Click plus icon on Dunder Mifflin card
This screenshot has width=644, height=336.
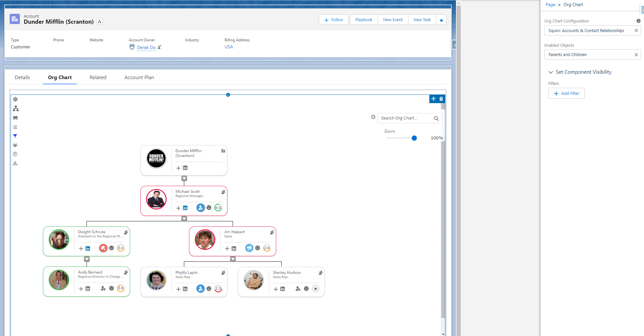click(x=178, y=168)
